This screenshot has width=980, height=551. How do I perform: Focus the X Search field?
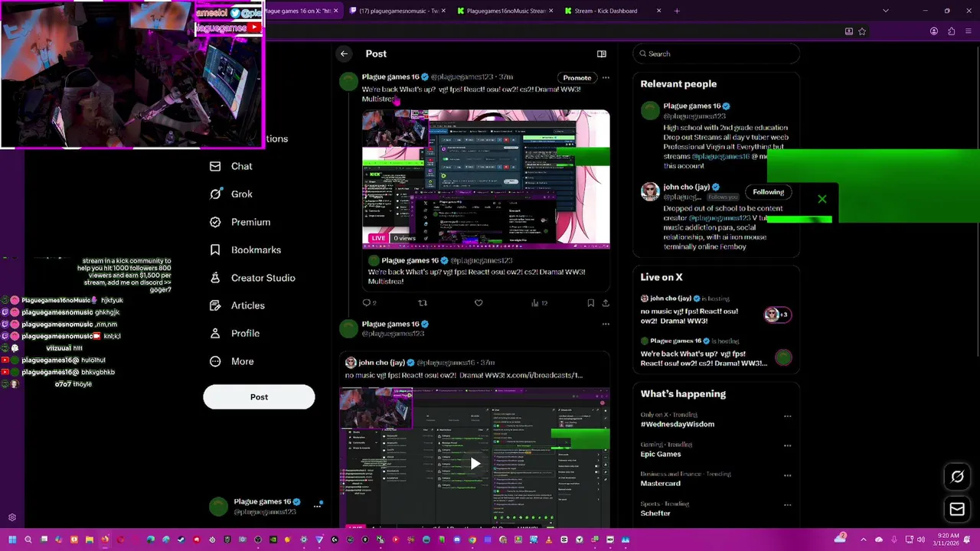point(716,54)
